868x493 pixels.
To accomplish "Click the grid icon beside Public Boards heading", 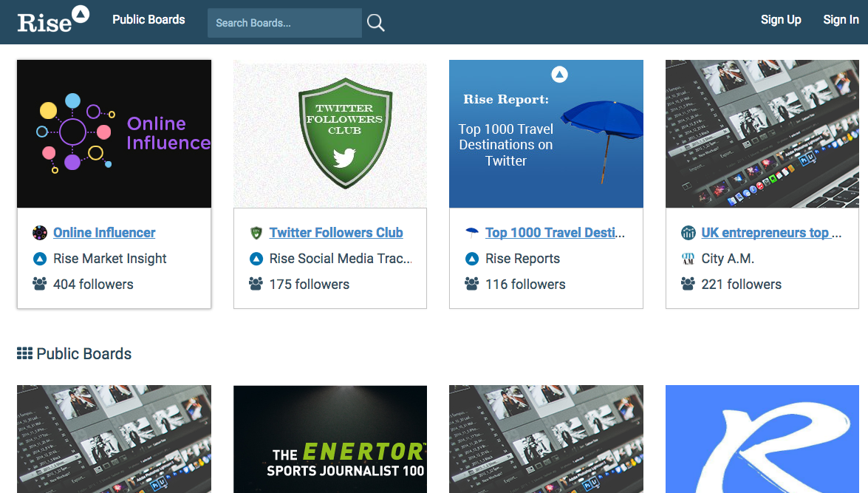I will coord(24,353).
